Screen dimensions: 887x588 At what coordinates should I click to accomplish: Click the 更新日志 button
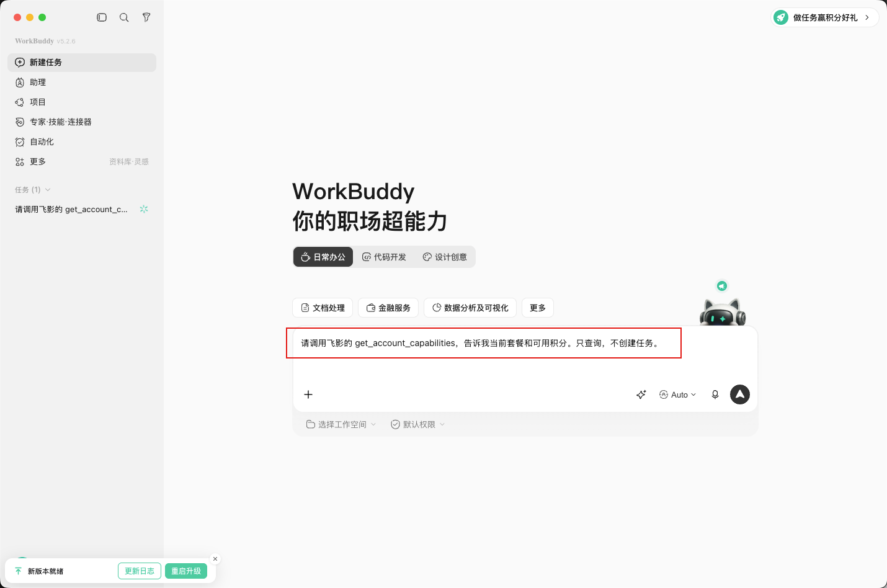140,571
